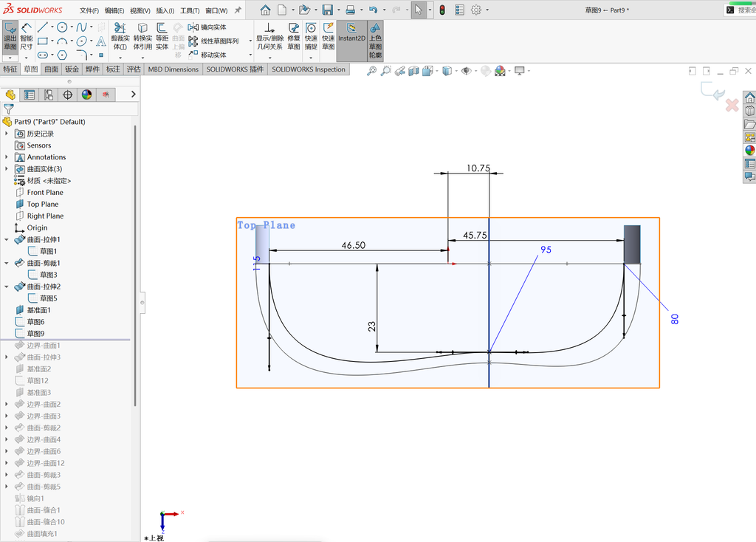This screenshot has height=542, width=756.
Task: Click the Section View icon
Action: (x=413, y=71)
